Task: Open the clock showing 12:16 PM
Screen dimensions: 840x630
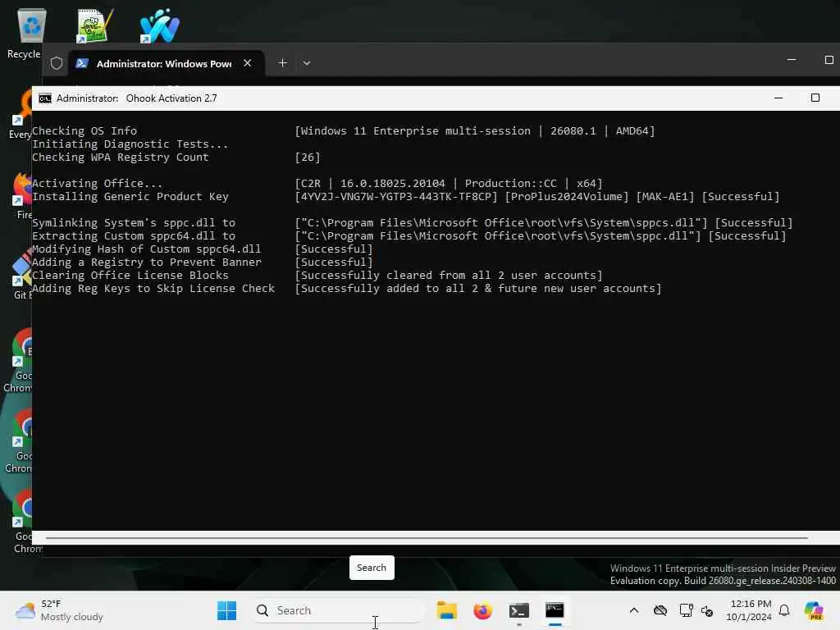Action: 750,610
